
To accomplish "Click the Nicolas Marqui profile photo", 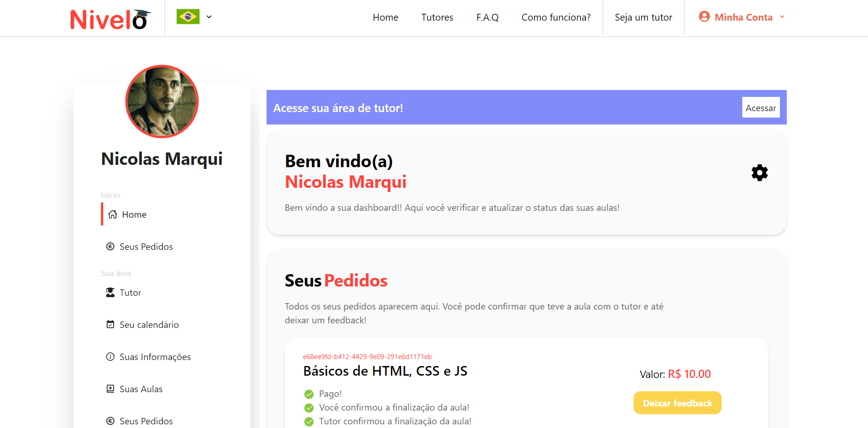I will tap(162, 101).
